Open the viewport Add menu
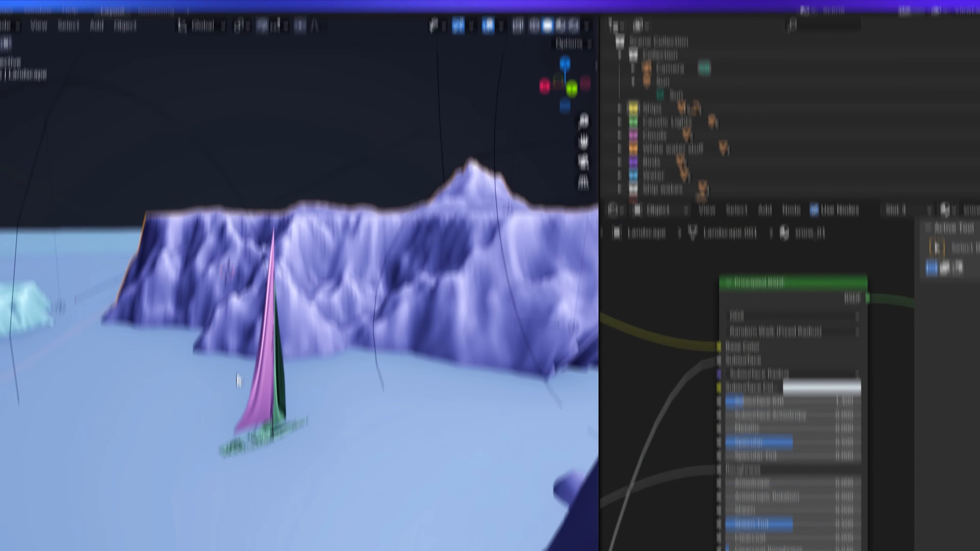 (97, 26)
